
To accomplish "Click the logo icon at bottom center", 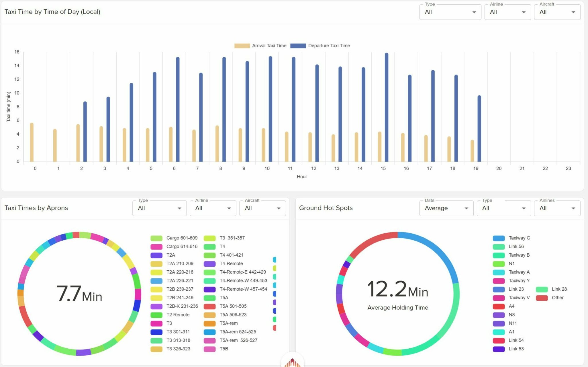I will 292,362.
